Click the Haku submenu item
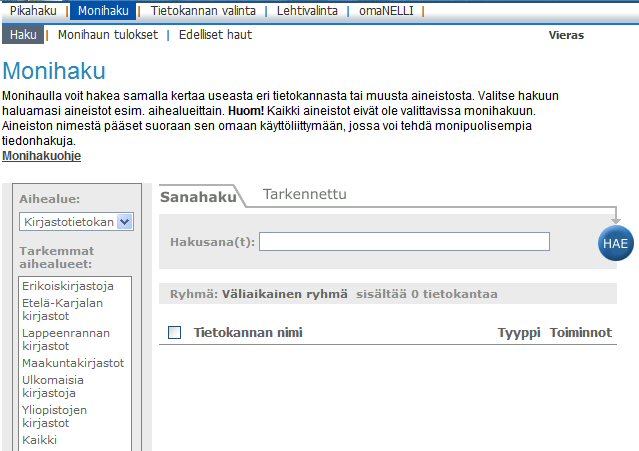 tap(23, 35)
